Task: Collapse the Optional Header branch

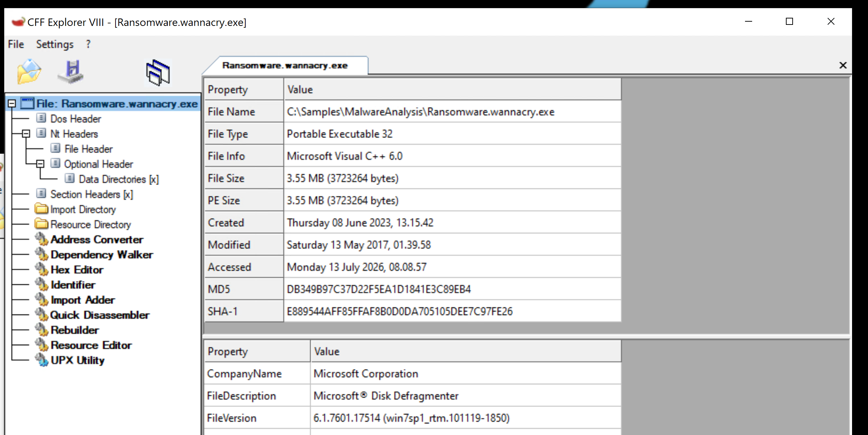Action: 40,164
